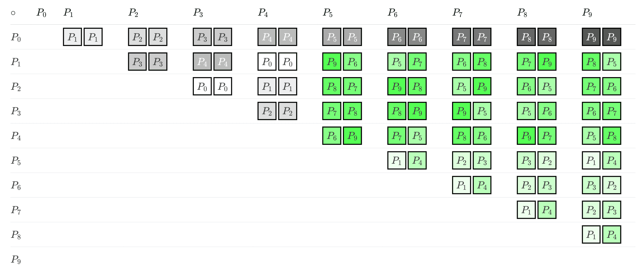This screenshot has width=644, height=272.
Task: Click the left P1 cell in row P0
Action: coord(72,37)
